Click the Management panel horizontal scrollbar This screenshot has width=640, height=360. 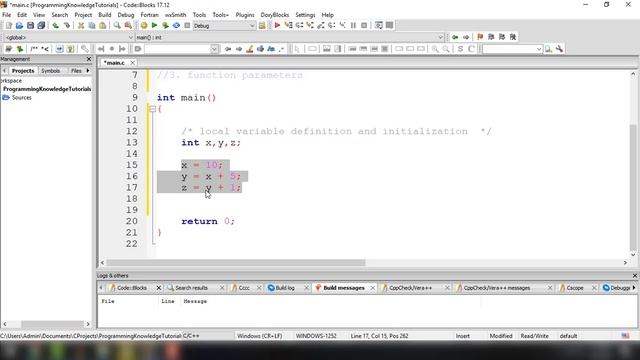[x=52, y=324]
